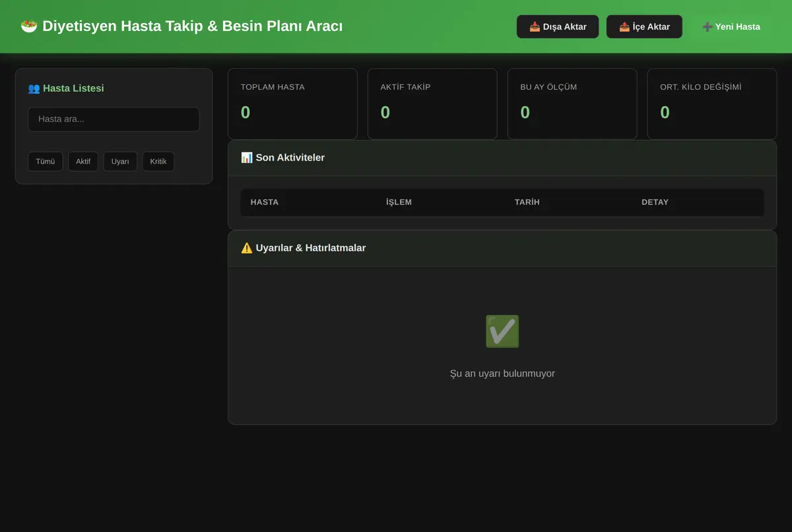
Task: Click the salad bowl logo icon
Action: (29, 26)
